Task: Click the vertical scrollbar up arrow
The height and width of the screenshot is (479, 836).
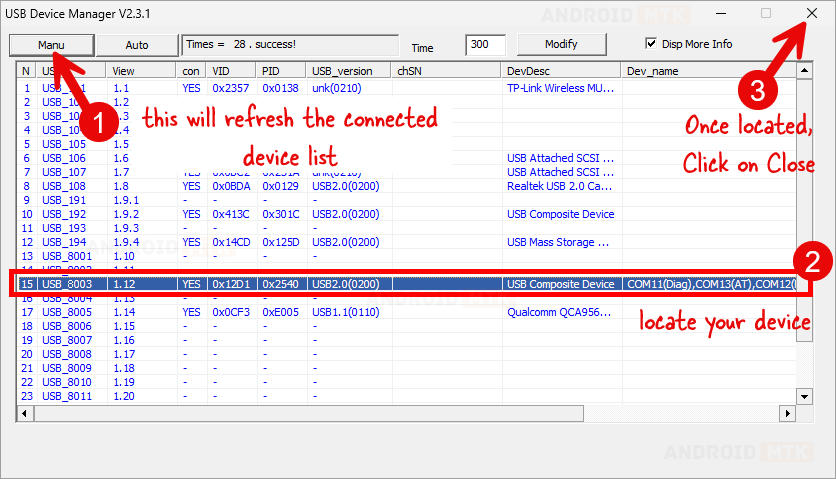Action: click(805, 71)
